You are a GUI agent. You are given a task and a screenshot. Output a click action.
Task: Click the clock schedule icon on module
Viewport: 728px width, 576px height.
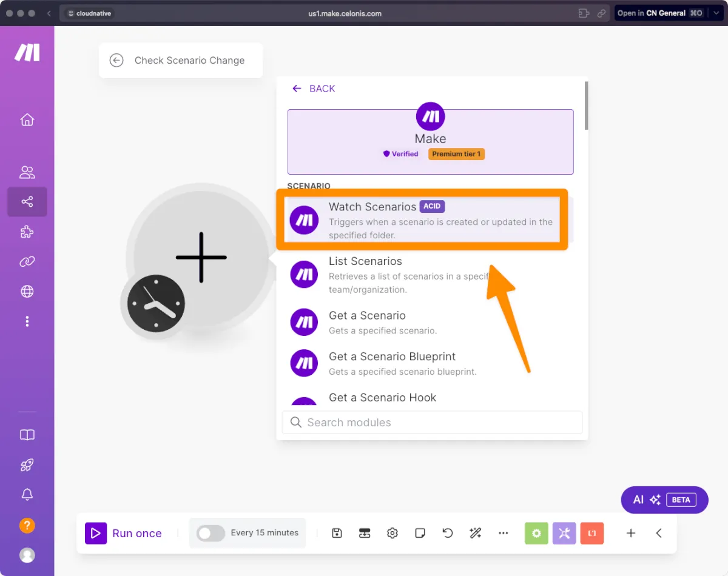156,303
